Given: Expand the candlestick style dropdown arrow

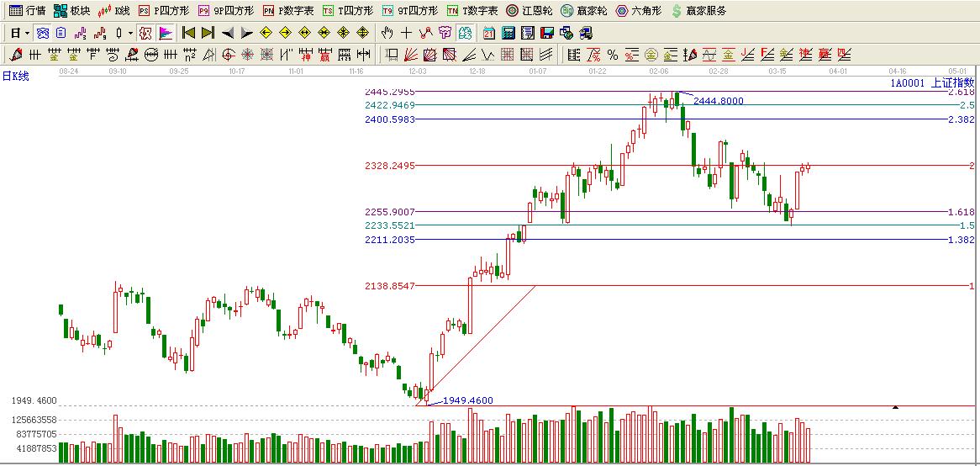Looking at the screenshot, I should (x=130, y=33).
